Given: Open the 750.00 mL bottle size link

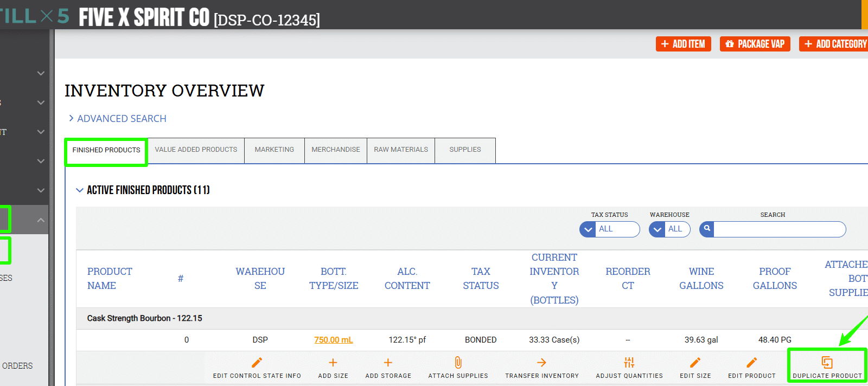Looking at the screenshot, I should [x=333, y=340].
